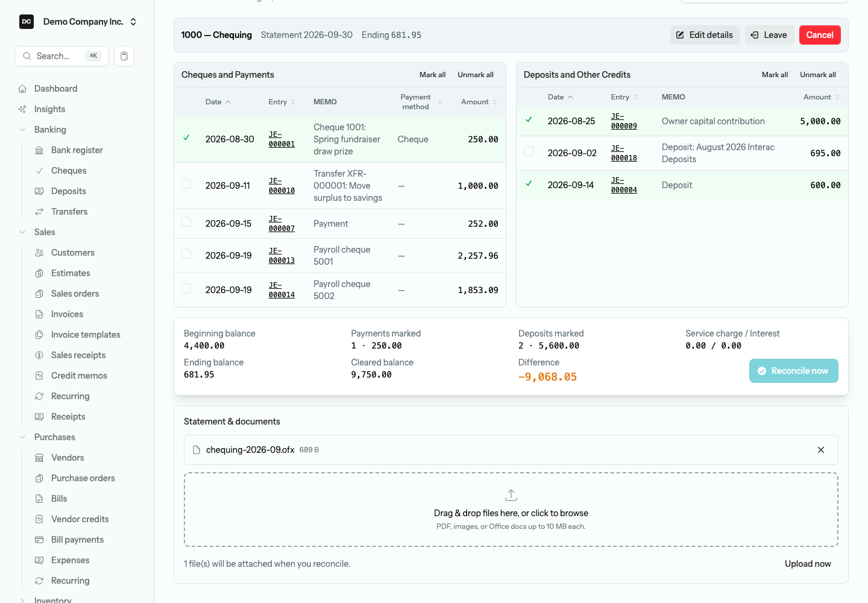Collapse the Sales section
The height and width of the screenshot is (603, 868).
click(22, 232)
